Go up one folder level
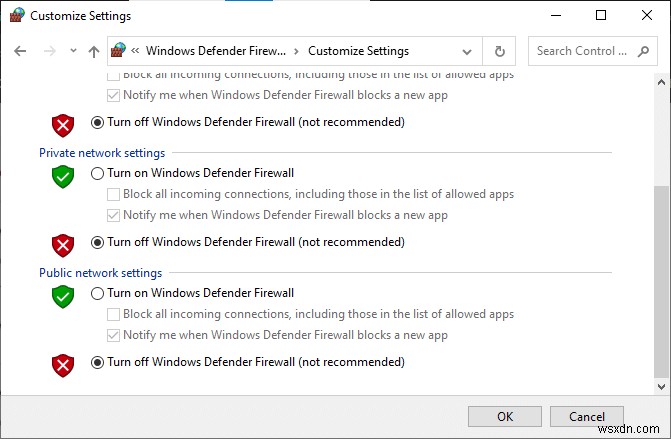 (93, 51)
